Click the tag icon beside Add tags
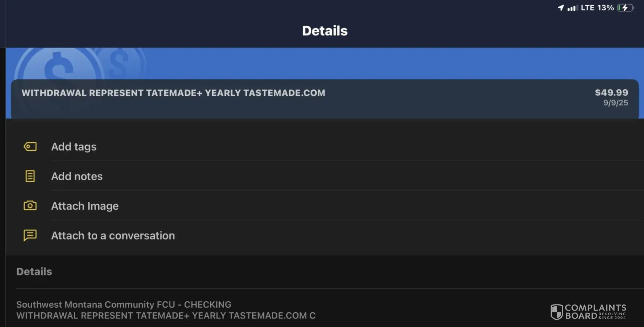 pos(30,147)
